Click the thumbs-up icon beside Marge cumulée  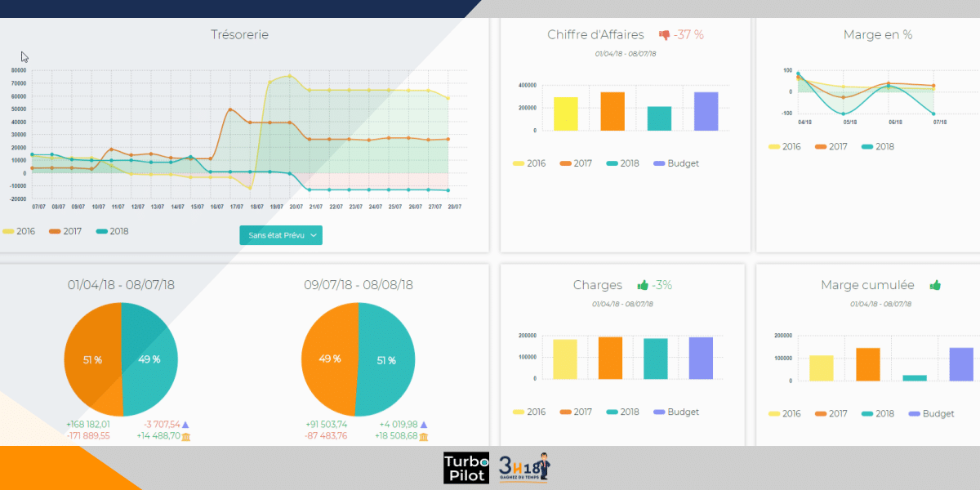(935, 285)
